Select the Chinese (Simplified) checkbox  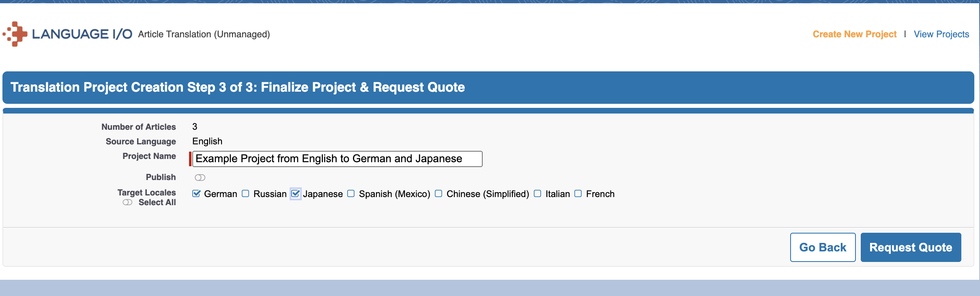(438, 193)
